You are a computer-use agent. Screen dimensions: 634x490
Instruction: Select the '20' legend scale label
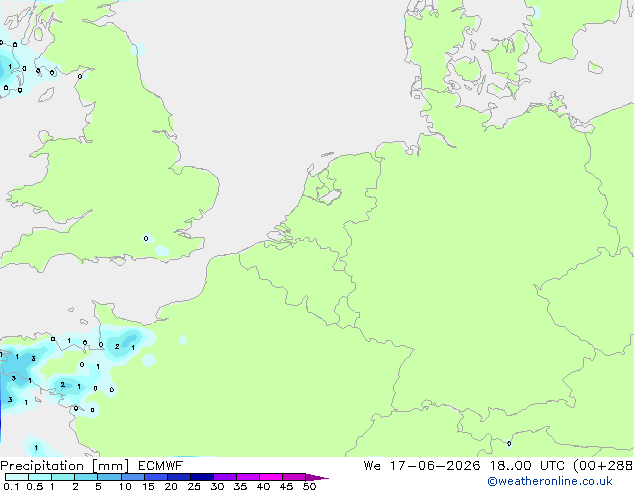(x=171, y=486)
